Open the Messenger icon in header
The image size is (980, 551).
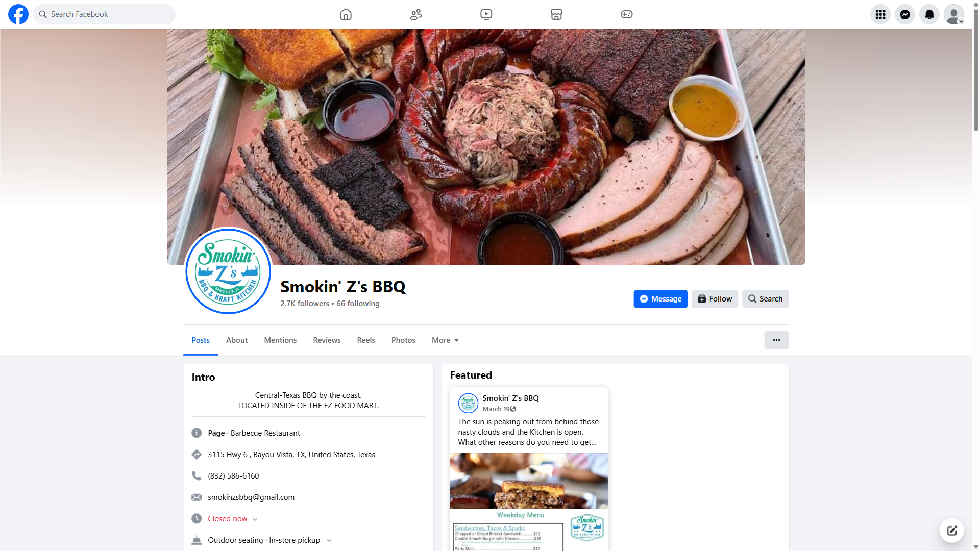tap(905, 14)
